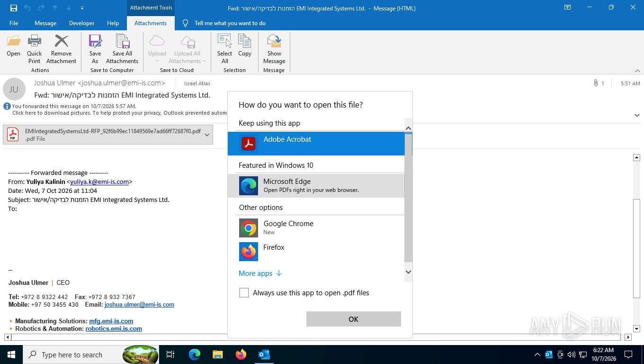The width and height of the screenshot is (644, 364).
Task: Click the Outlook icon in the taskbar
Action: coord(264,354)
